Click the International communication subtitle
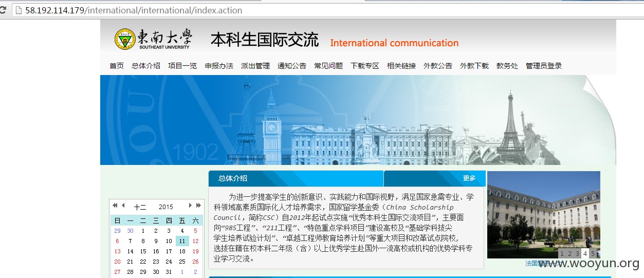 [394, 43]
